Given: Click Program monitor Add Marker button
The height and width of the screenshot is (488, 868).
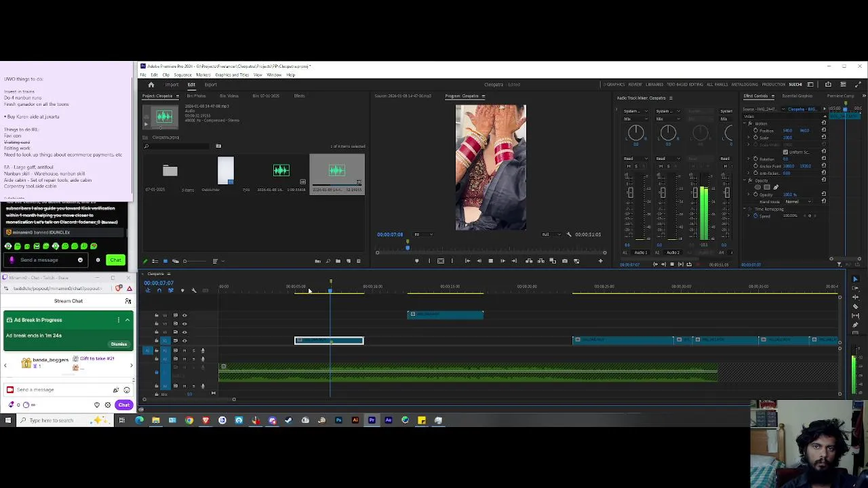Looking at the screenshot, I should (x=416, y=261).
